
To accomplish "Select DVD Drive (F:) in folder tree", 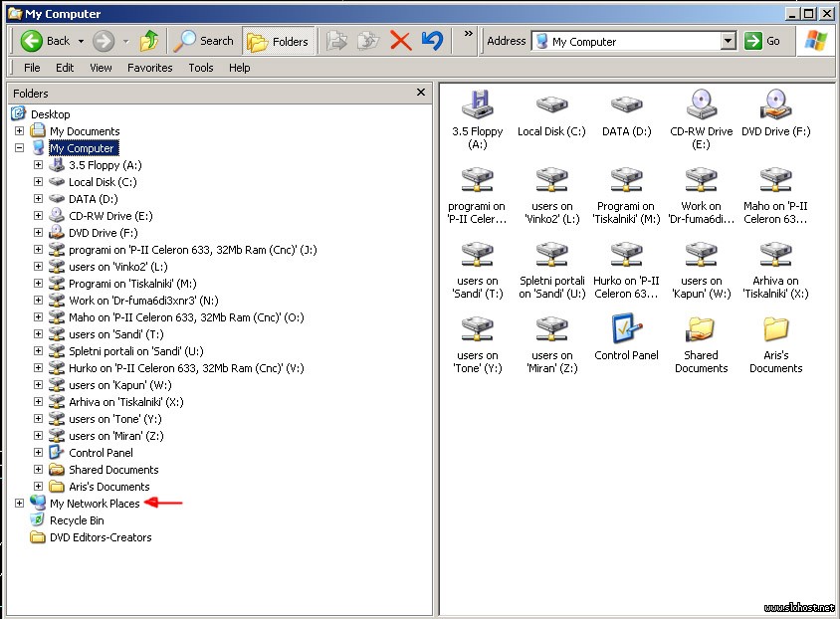I will 103,233.
